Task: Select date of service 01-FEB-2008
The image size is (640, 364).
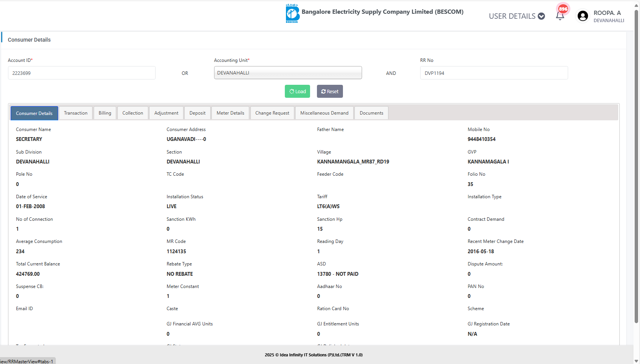Action: [31, 206]
